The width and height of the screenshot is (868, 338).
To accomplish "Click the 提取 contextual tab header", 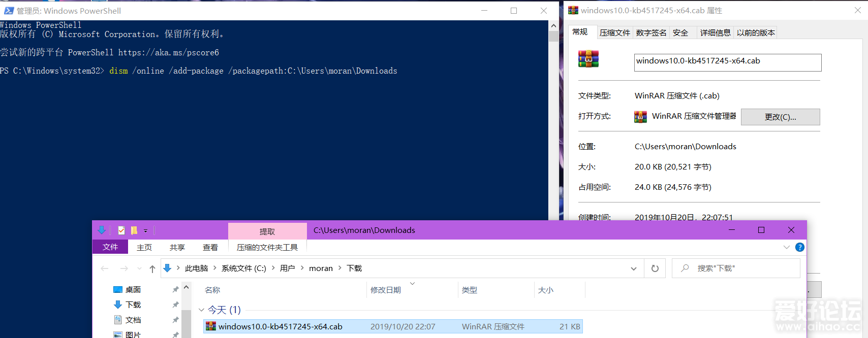I will (267, 231).
